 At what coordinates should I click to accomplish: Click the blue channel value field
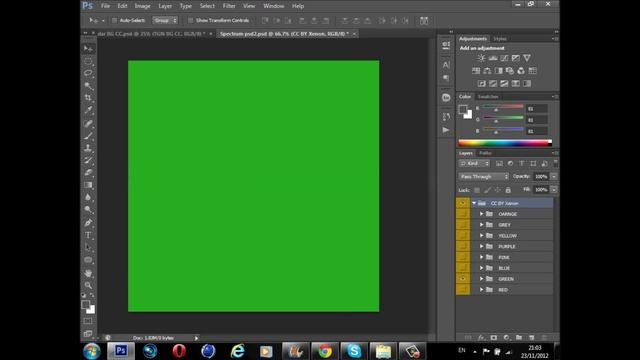(x=536, y=131)
